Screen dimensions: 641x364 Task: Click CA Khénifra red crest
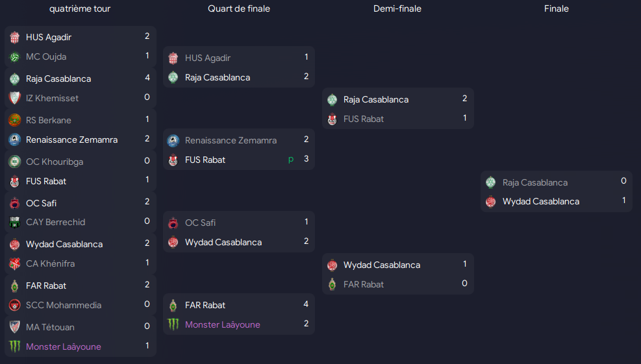point(15,263)
